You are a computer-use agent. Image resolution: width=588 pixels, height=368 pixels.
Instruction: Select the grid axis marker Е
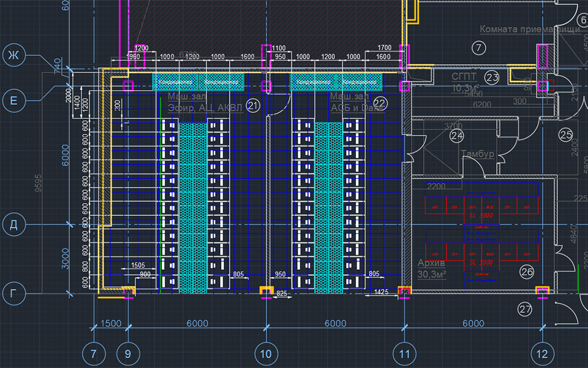coord(13,98)
